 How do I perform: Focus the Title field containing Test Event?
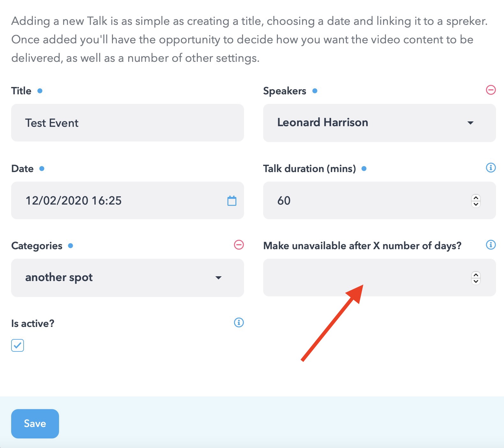click(x=128, y=123)
